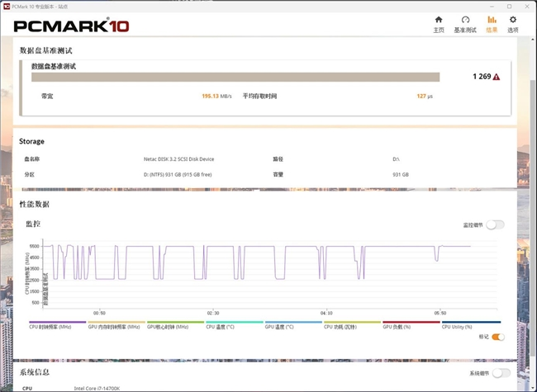Enable the 监控细节 monitoring details toggle
This screenshot has width=537, height=392.
pyautogui.click(x=495, y=224)
